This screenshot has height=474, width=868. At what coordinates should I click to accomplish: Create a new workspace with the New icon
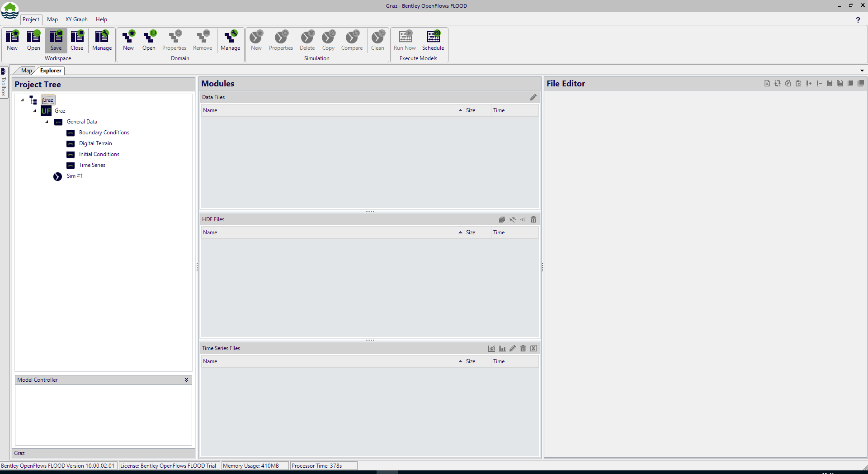[12, 40]
